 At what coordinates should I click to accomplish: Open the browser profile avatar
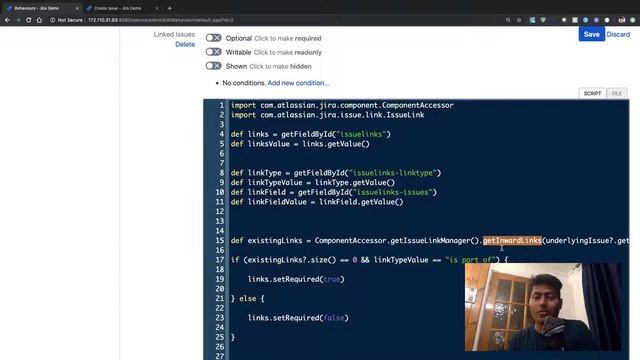622,20
